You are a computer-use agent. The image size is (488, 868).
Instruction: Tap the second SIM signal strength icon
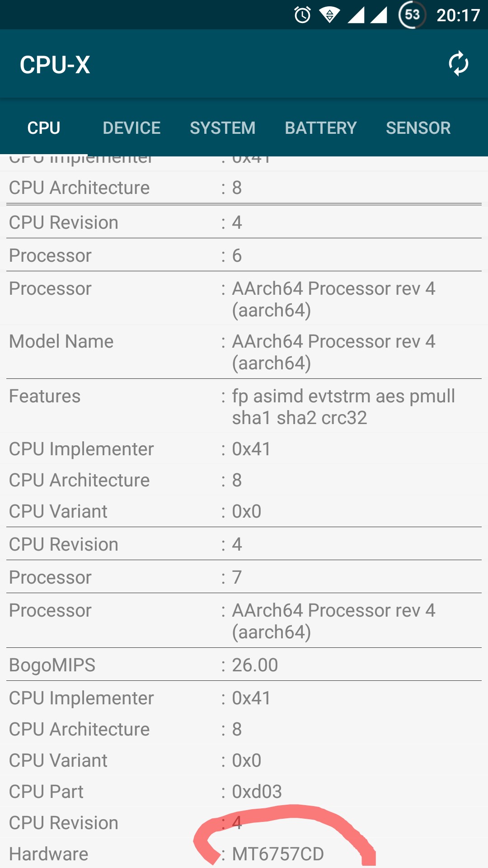[x=379, y=15]
